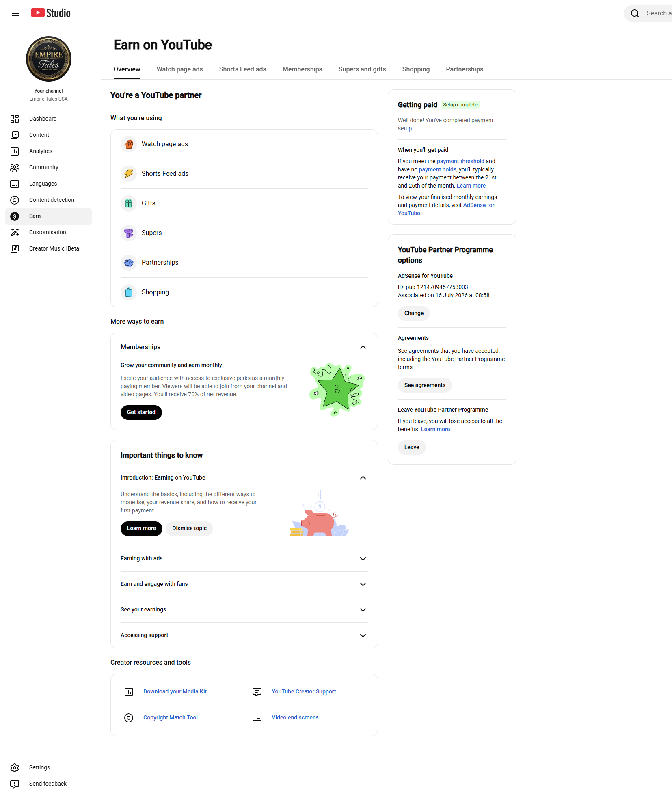Image resolution: width=672 pixels, height=795 pixels.
Task: Open Download your Media Kit link
Action: 175,692
